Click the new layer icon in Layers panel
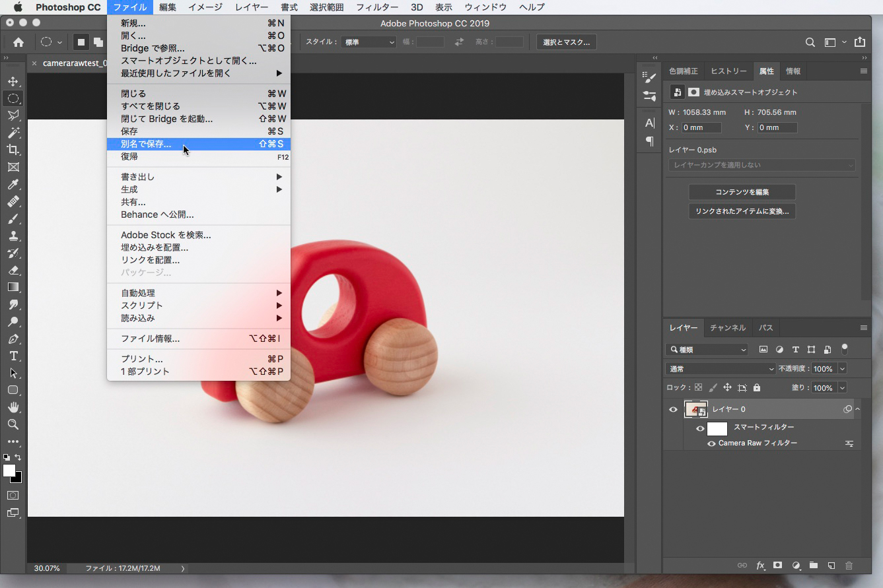Screen dimensions: 883x588 tap(831, 566)
